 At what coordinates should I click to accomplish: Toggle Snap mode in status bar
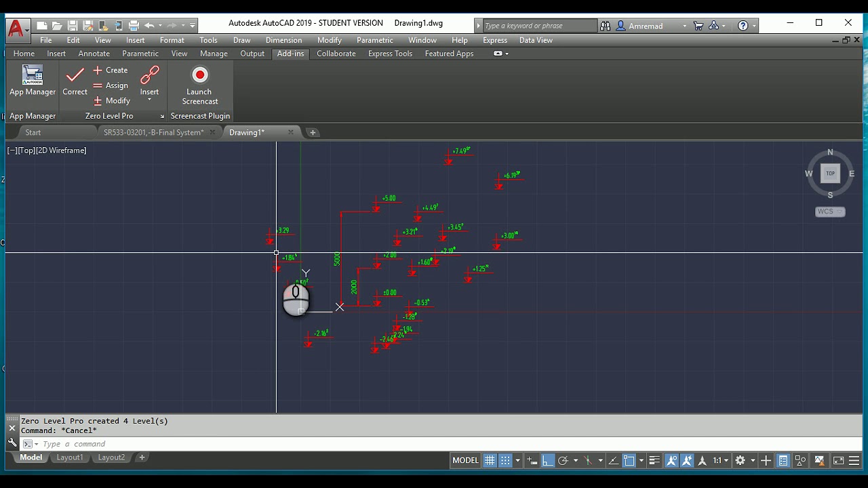pos(505,460)
